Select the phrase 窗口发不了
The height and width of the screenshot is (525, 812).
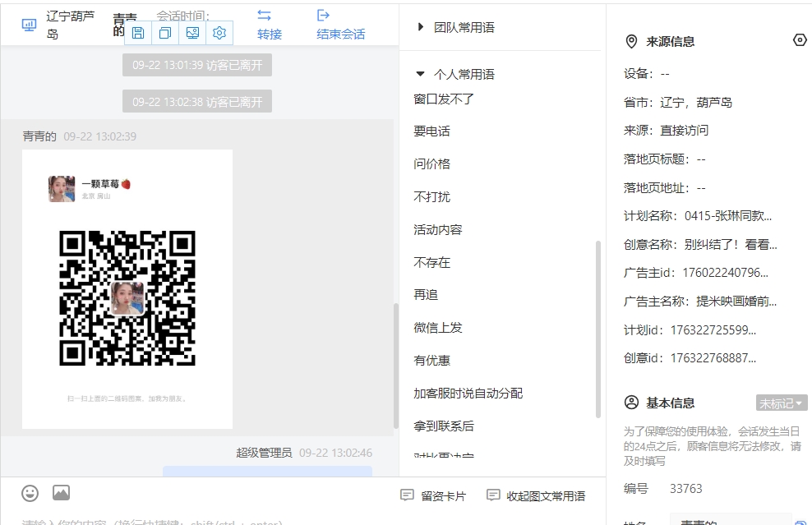[x=444, y=99]
